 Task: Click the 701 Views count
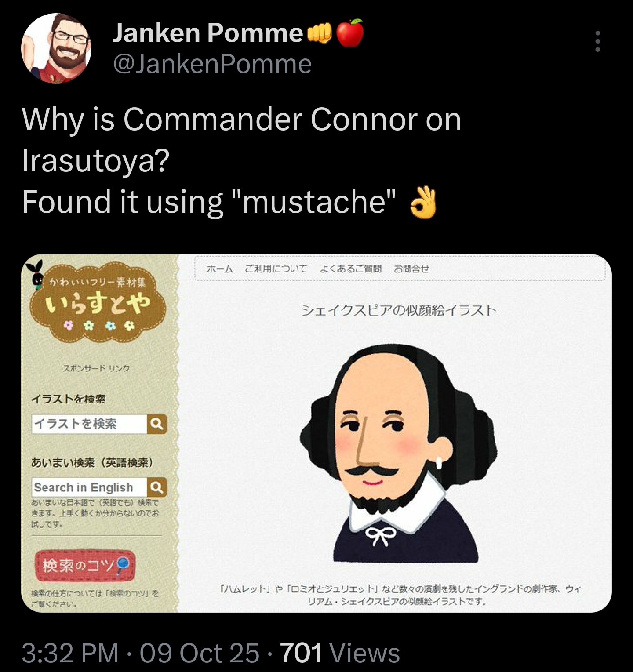pos(340,652)
